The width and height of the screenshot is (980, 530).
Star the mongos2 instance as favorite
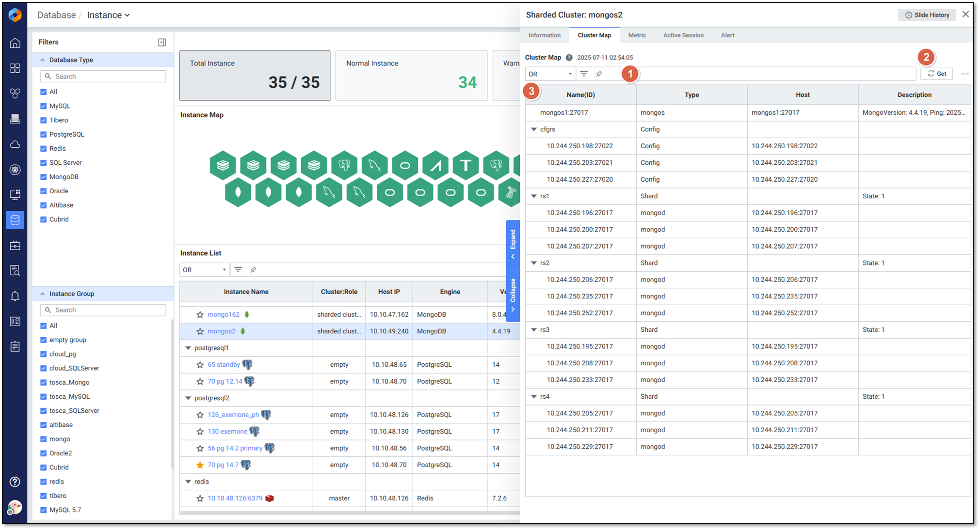coord(200,331)
